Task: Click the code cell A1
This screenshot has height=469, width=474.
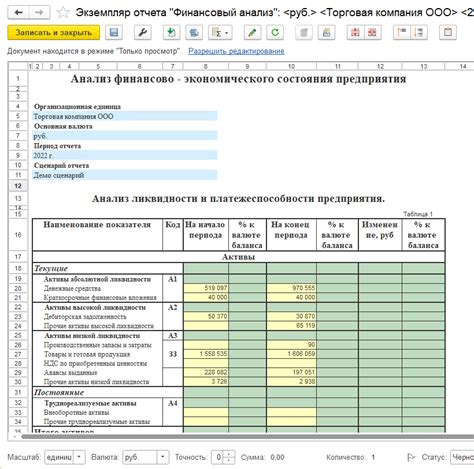Action: 172,279
